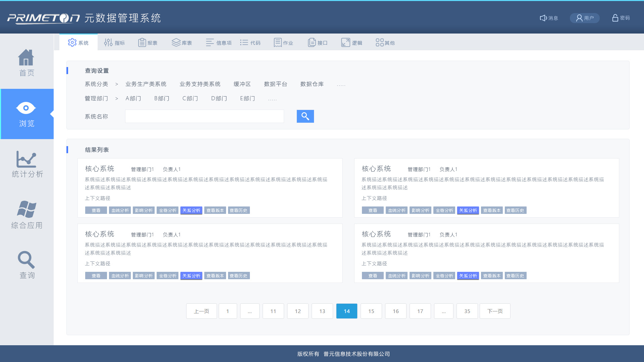Open 查看历史 for the top-right system
The image size is (644, 362).
pos(516,210)
